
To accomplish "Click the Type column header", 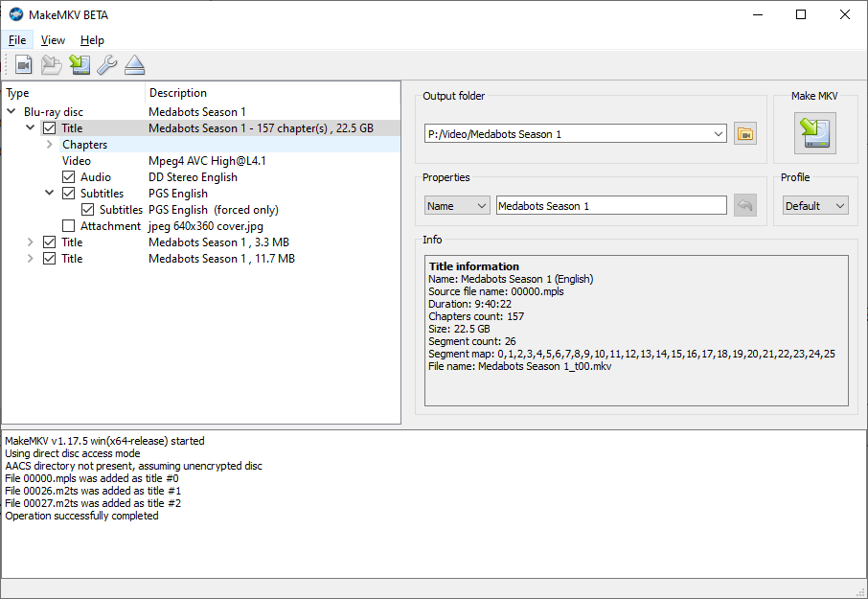I will (74, 92).
